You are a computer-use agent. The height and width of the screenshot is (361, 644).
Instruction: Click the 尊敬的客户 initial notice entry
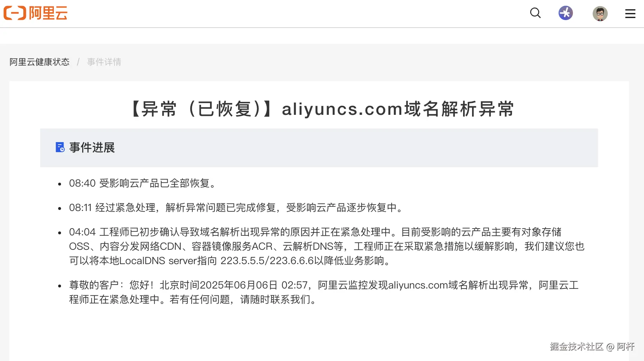click(324, 292)
